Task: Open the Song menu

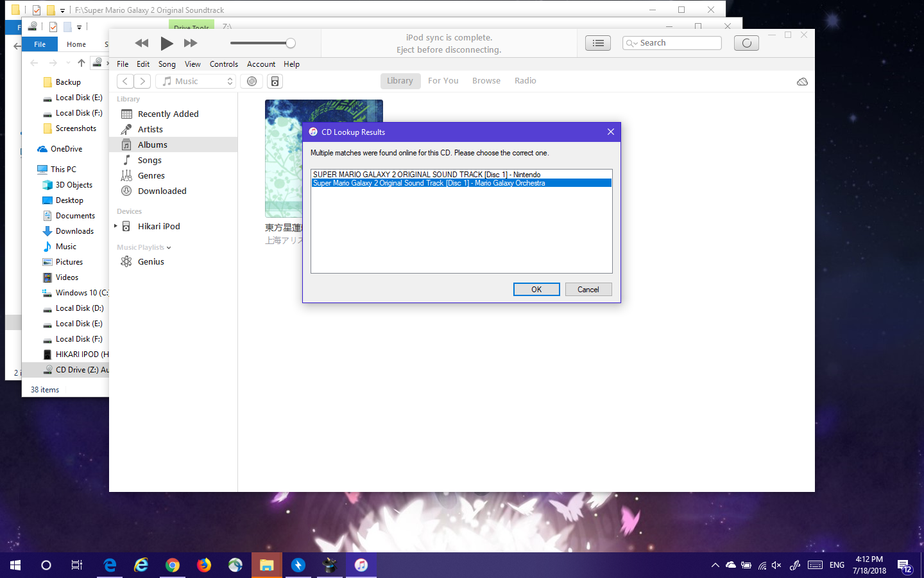Action: coord(167,64)
